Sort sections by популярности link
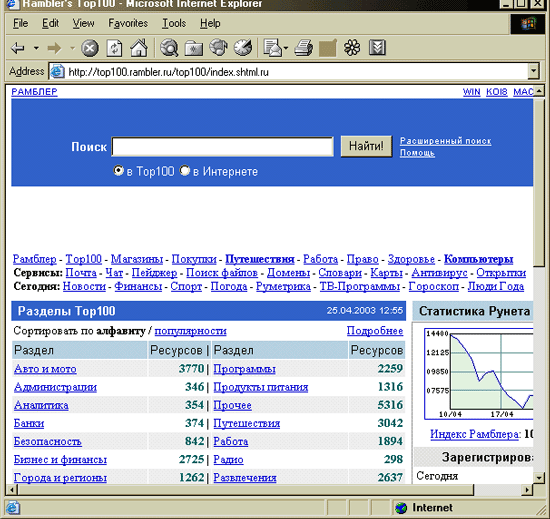Viewport: 550px width, 519px height. pos(190,331)
